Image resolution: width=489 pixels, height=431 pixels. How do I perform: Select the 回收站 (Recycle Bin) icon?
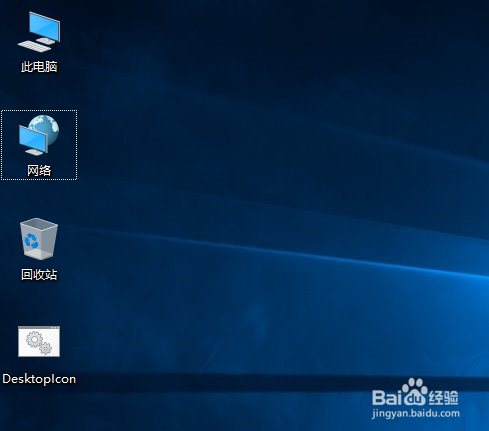39,239
